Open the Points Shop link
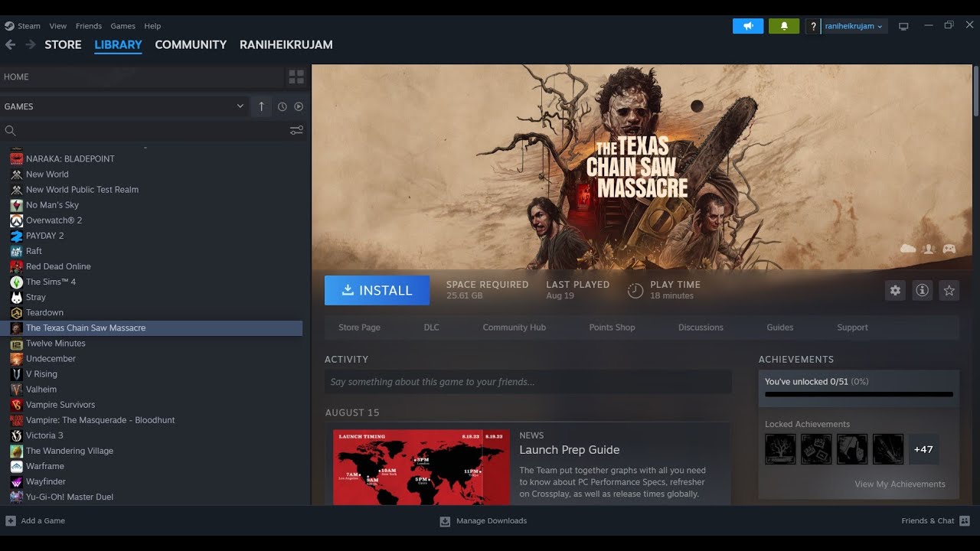Image resolution: width=980 pixels, height=551 pixels. (612, 328)
